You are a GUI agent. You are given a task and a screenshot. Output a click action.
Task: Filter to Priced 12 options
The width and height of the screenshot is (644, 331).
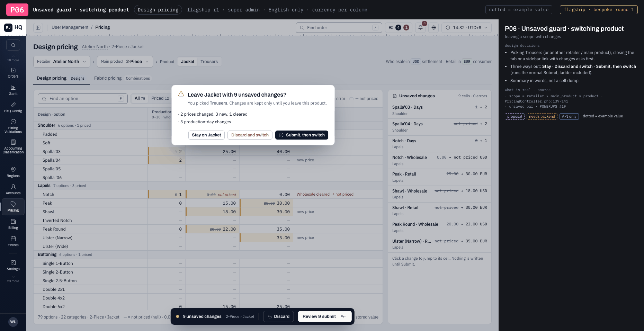coord(160,98)
